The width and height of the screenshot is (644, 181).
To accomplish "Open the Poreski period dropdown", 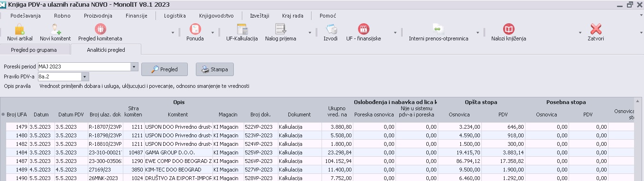I will coord(134,67).
